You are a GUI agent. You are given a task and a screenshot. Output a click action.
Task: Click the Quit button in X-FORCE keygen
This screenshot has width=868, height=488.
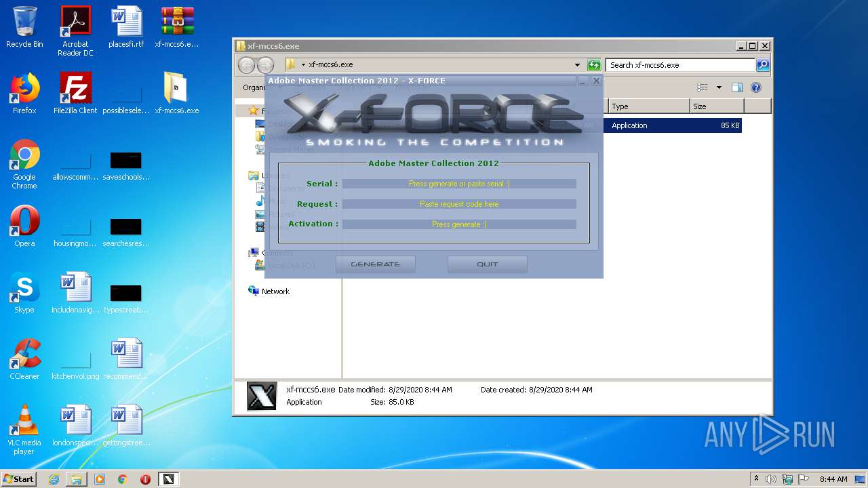pyautogui.click(x=487, y=264)
